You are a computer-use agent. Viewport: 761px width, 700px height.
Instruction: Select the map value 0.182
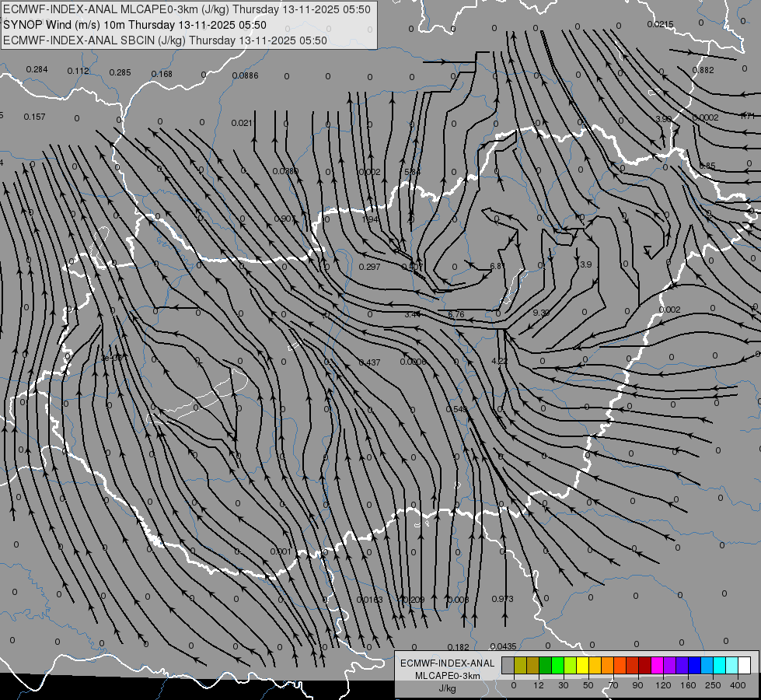tap(458, 646)
